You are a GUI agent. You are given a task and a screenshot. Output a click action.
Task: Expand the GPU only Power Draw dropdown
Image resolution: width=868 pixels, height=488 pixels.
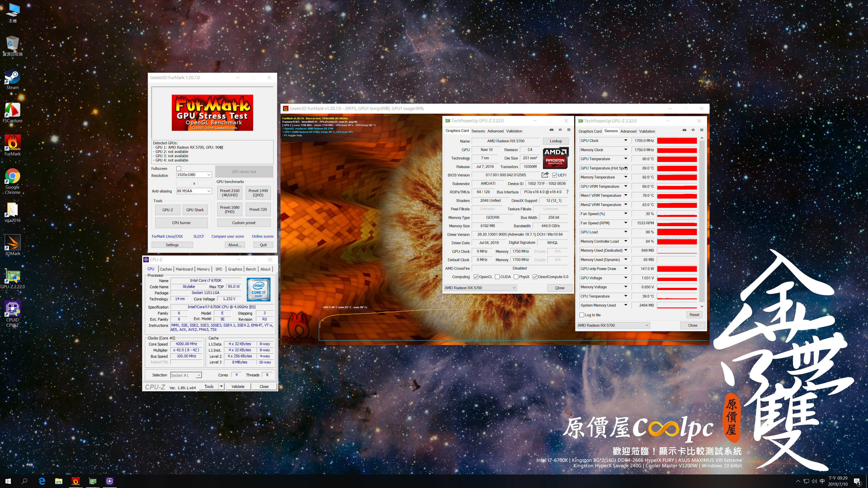626,268
